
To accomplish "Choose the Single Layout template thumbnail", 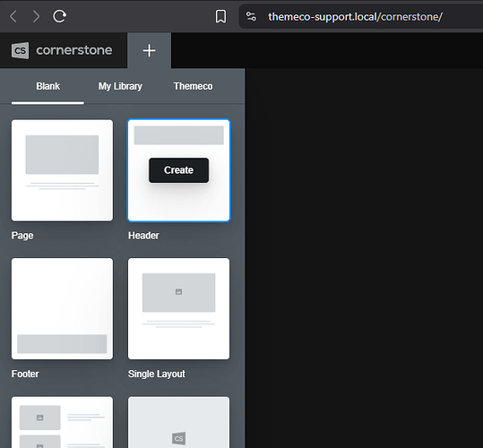I will [178, 308].
